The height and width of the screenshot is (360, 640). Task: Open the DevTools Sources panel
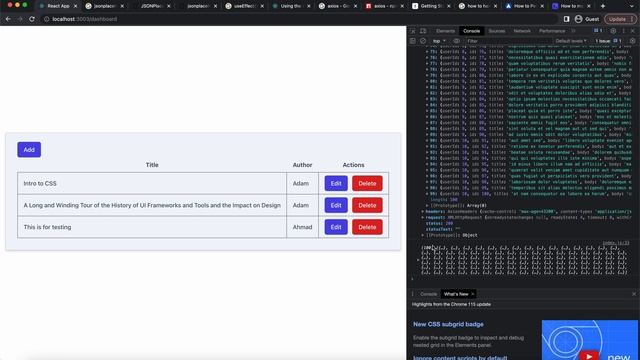click(x=497, y=31)
